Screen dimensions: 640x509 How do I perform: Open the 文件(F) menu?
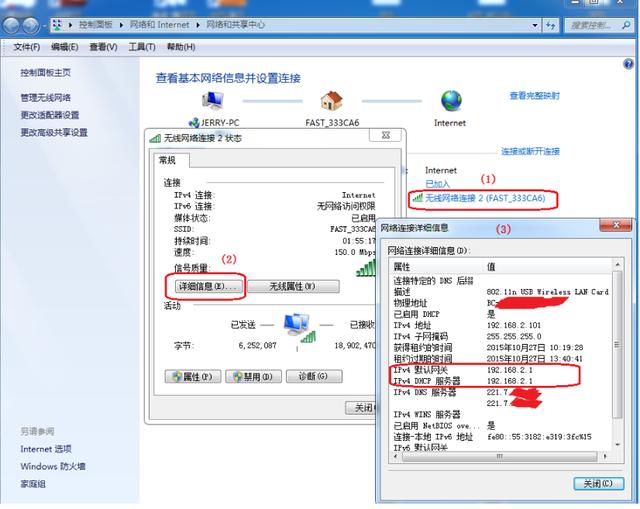[27, 47]
